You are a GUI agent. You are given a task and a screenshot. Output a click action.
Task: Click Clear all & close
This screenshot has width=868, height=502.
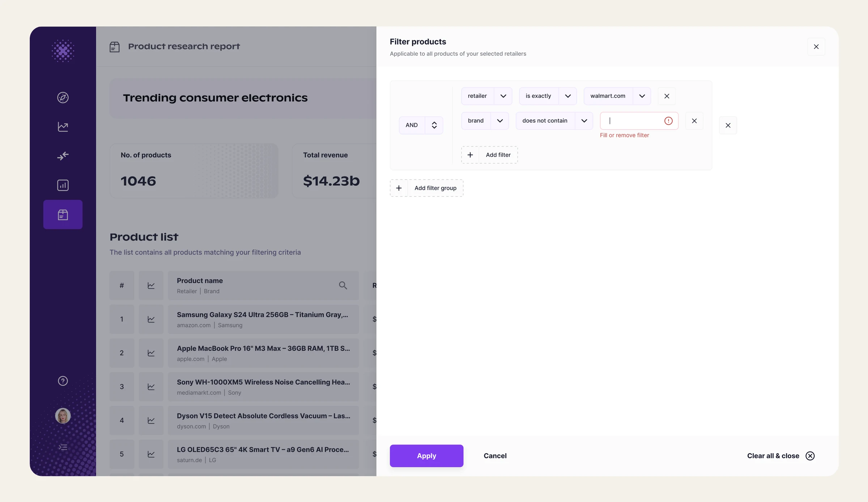coord(781,456)
